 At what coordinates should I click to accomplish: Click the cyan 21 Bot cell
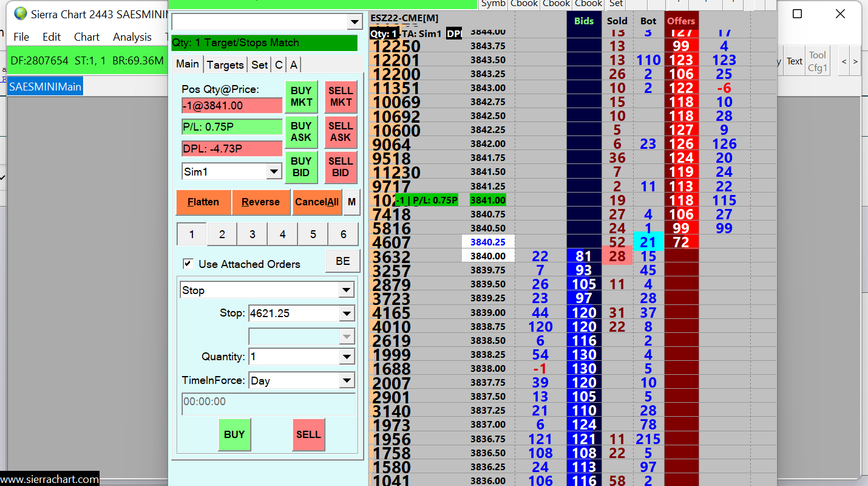(x=648, y=242)
